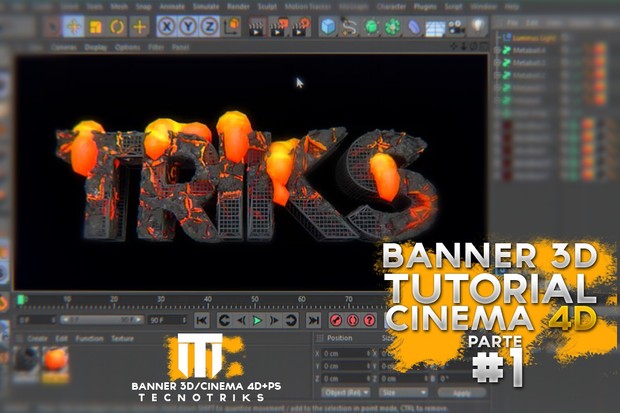
Task: Open the Render menu
Action: point(238,7)
